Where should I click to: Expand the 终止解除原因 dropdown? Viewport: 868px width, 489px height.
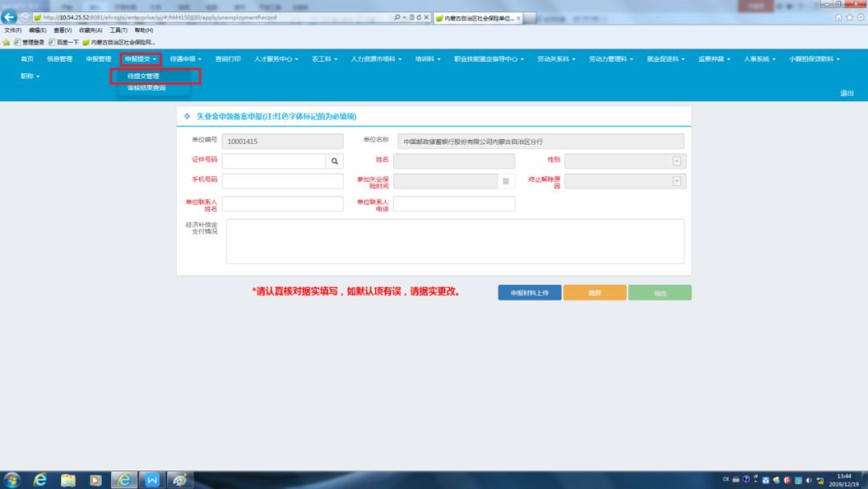tap(676, 181)
